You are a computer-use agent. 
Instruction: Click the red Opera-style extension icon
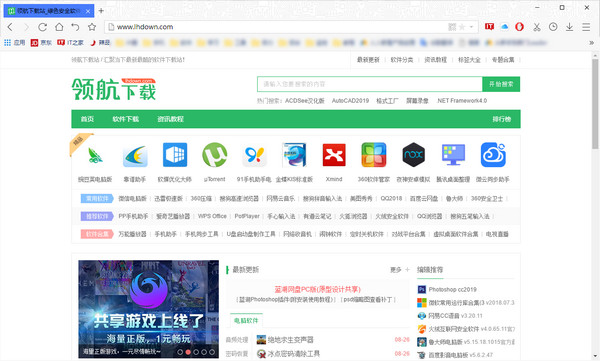[x=519, y=26]
